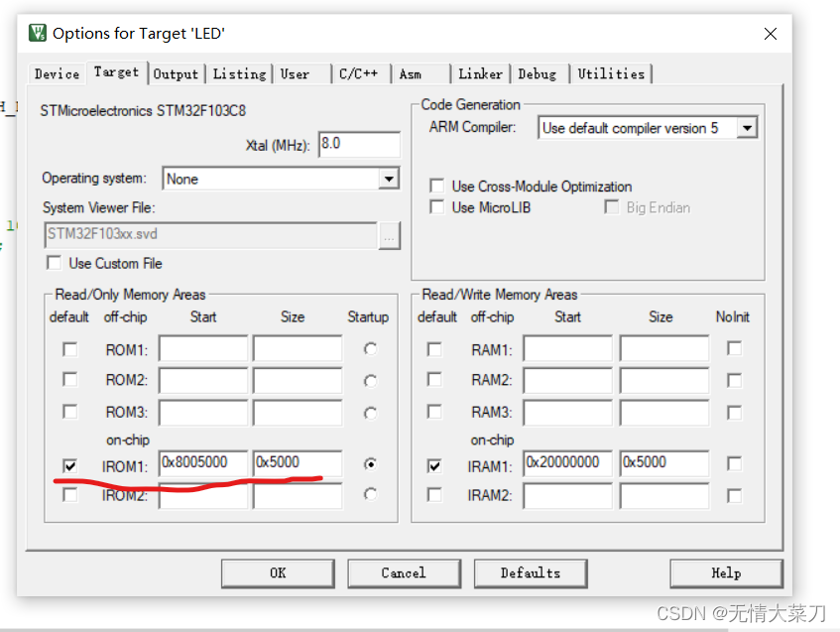Select IROM2 Startup radio button
This screenshot has width=840, height=632.
tap(370, 494)
